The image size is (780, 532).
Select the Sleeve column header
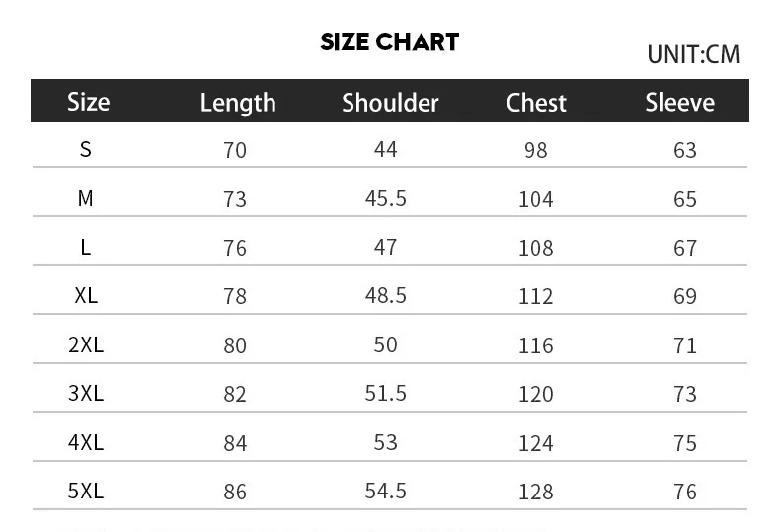pos(679,103)
